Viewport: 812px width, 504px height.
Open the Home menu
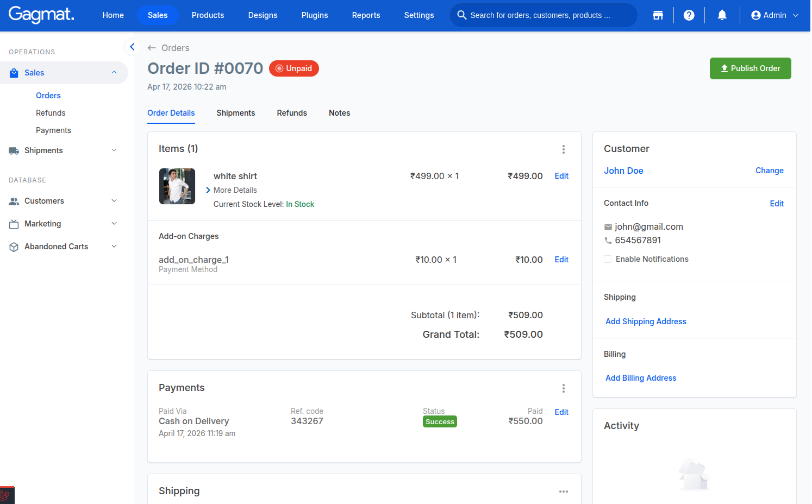pos(113,15)
